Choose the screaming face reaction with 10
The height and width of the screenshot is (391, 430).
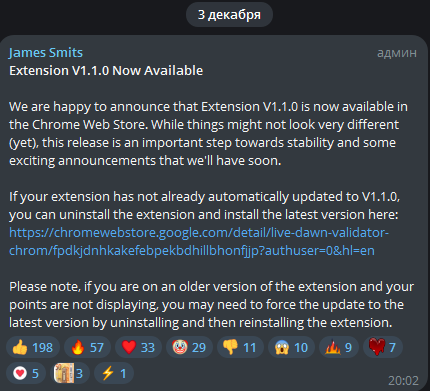click(291, 347)
